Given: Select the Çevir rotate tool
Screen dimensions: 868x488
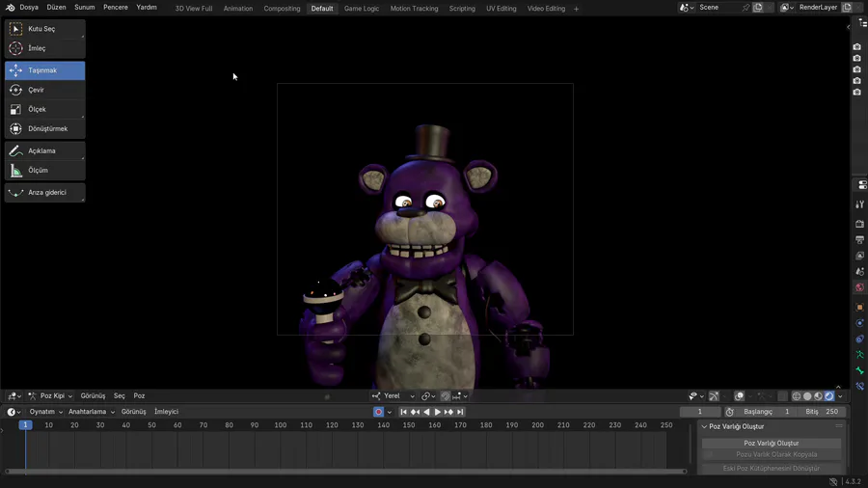Looking at the screenshot, I should click(x=44, y=90).
